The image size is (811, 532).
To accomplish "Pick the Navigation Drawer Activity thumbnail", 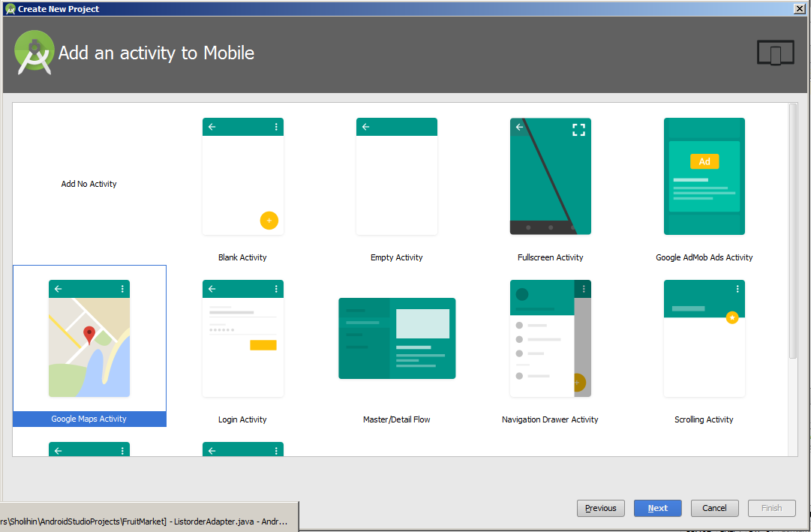I will pyautogui.click(x=551, y=338).
